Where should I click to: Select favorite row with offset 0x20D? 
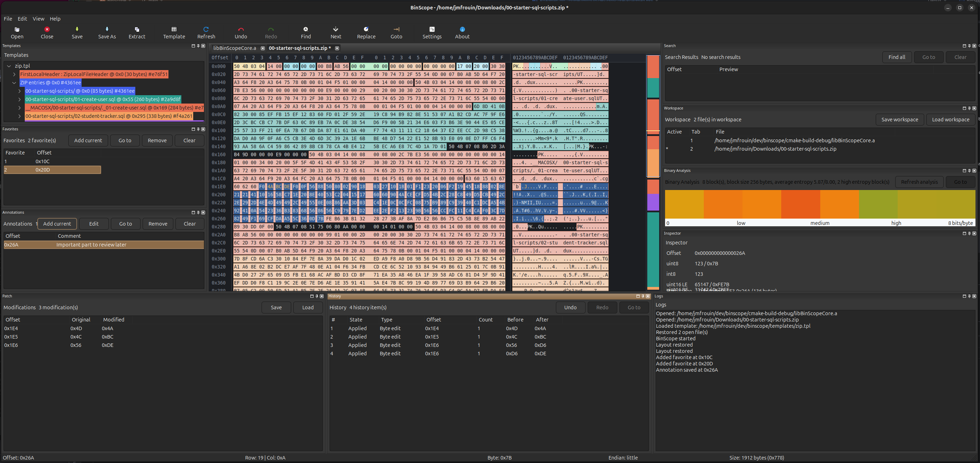(52, 170)
